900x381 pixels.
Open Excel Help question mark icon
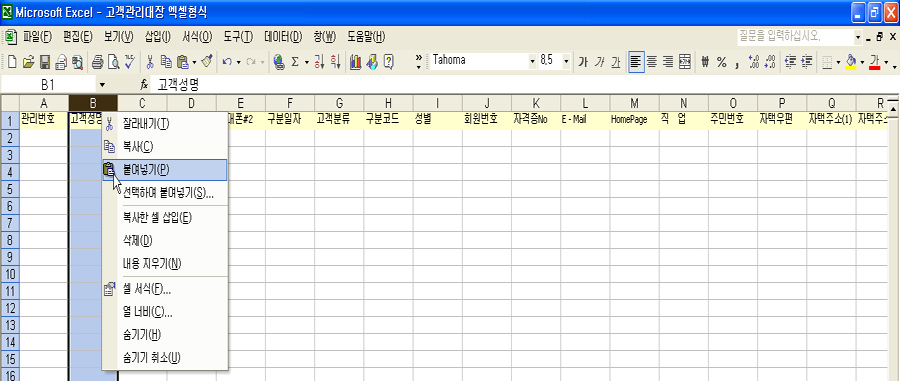pyautogui.click(x=389, y=61)
